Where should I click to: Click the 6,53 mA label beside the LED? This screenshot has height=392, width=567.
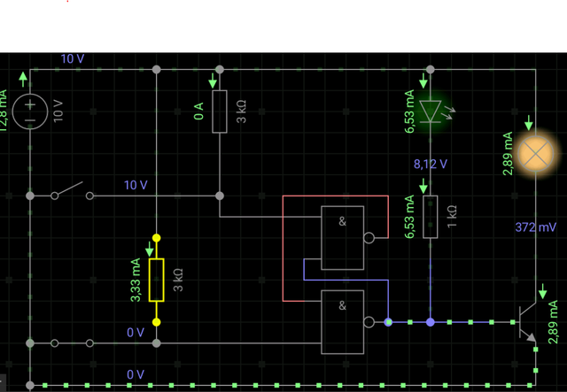click(409, 111)
